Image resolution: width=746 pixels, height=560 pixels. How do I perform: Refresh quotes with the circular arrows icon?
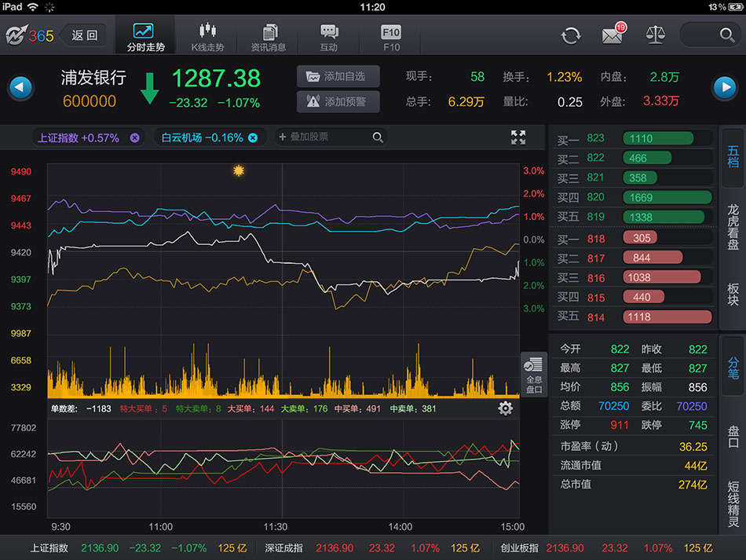click(x=571, y=35)
